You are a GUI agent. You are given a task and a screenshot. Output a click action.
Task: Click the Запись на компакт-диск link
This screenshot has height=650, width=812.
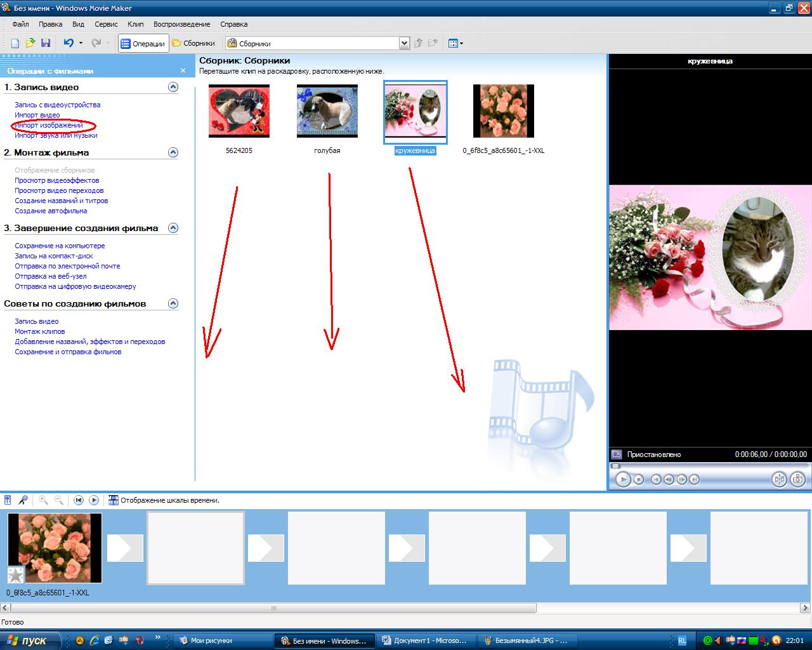[54, 256]
